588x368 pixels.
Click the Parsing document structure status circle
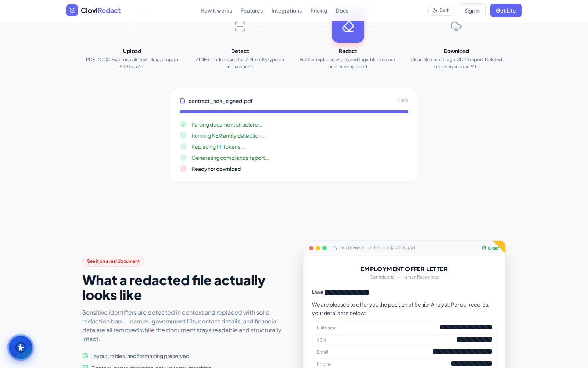click(183, 124)
